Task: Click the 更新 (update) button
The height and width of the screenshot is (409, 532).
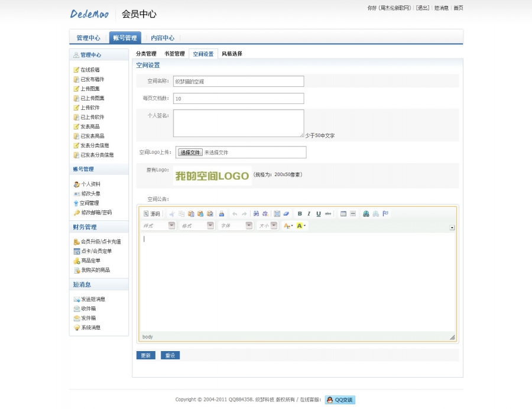Action: pyautogui.click(x=145, y=355)
